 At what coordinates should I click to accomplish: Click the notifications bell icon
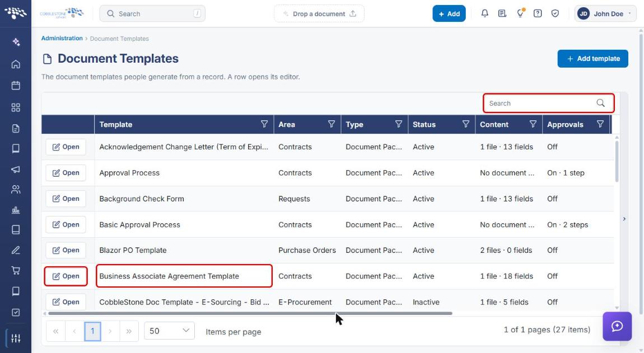[x=484, y=13]
